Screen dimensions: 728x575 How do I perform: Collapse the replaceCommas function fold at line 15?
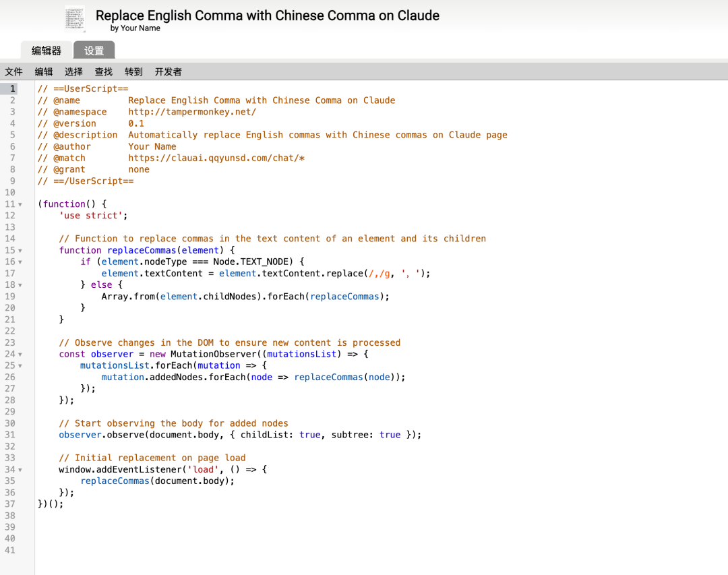(20, 250)
